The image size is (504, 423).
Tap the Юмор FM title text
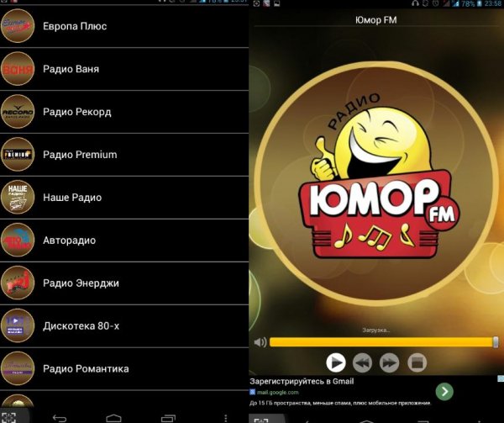pos(376,20)
